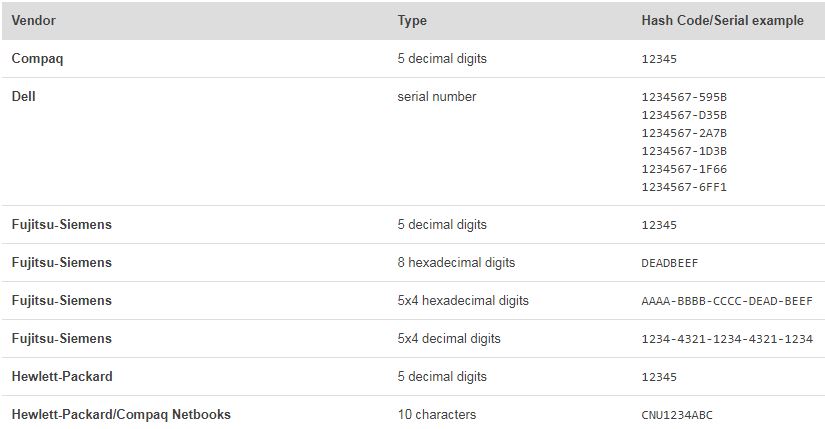
Task: Click the DEADBEEF hash example
Action: click(x=669, y=263)
